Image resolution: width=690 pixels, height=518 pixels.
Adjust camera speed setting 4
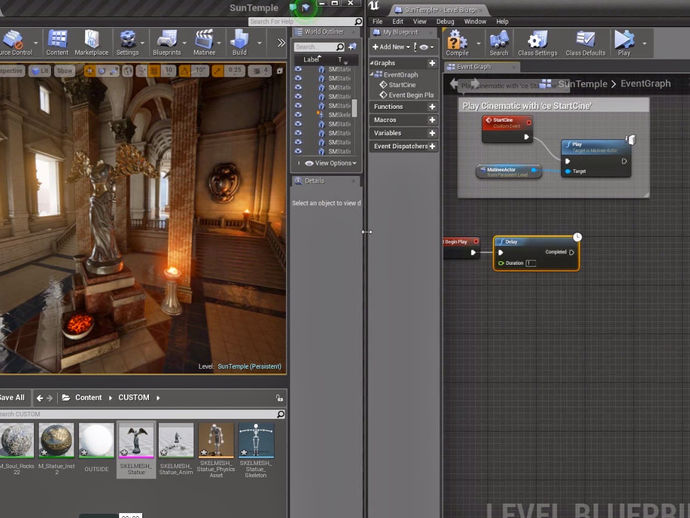click(x=260, y=71)
